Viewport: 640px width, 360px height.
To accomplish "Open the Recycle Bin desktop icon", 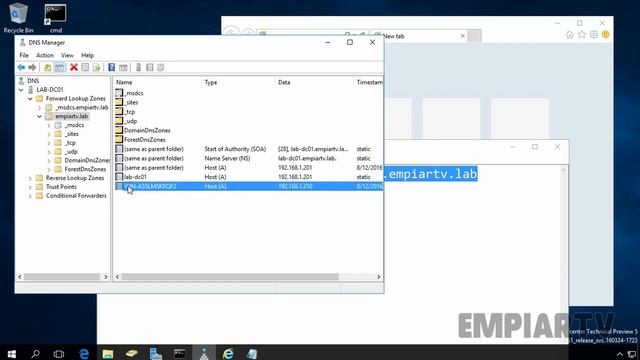I will (18, 18).
